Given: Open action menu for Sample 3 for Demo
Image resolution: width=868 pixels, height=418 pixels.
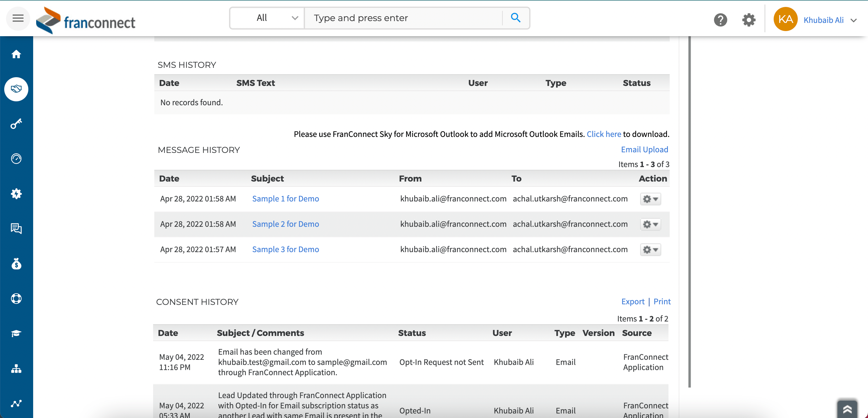Looking at the screenshot, I should (x=650, y=249).
